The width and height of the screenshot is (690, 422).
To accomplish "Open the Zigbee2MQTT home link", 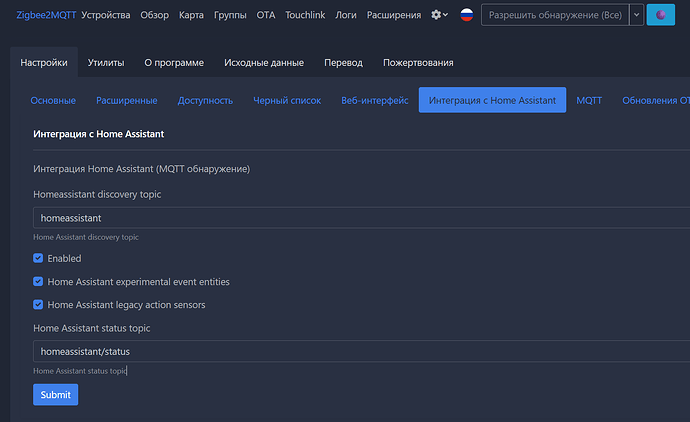I will click(x=46, y=15).
